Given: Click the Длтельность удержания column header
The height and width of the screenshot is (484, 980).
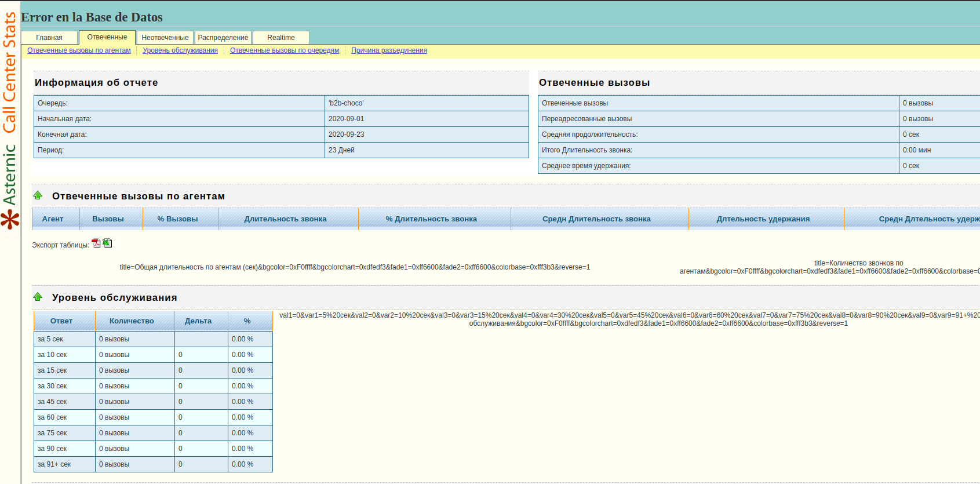Looking at the screenshot, I should tap(763, 219).
